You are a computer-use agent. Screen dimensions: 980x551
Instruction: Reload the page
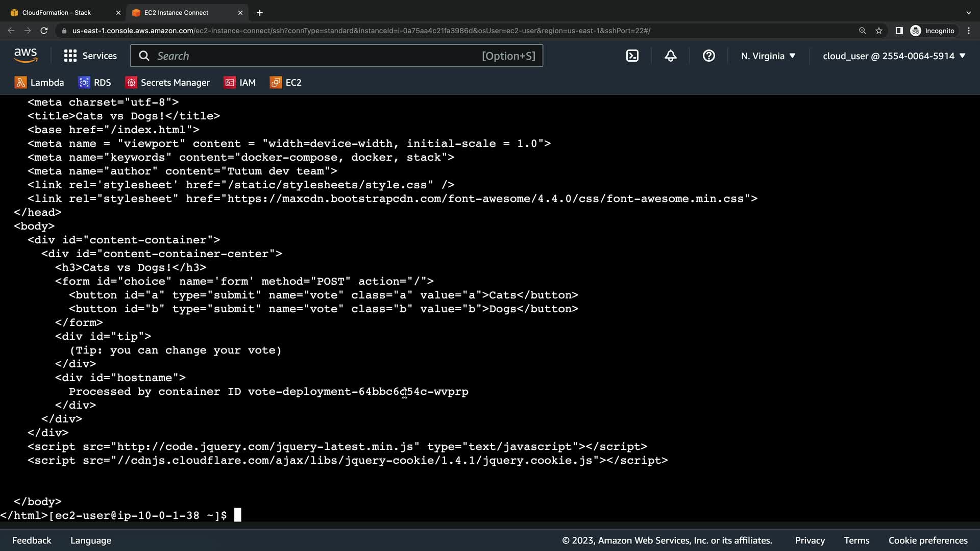44,31
